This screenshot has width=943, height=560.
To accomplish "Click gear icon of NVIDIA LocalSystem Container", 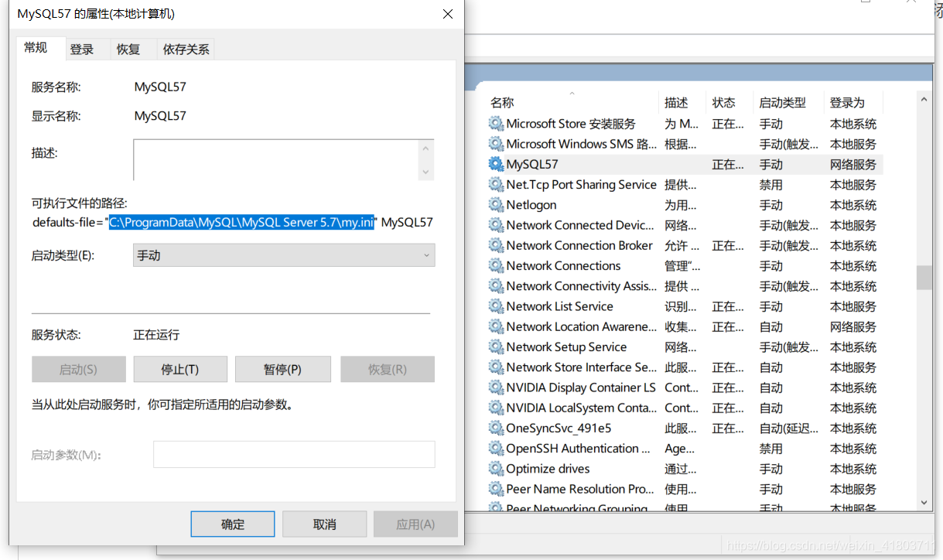I will tap(496, 408).
